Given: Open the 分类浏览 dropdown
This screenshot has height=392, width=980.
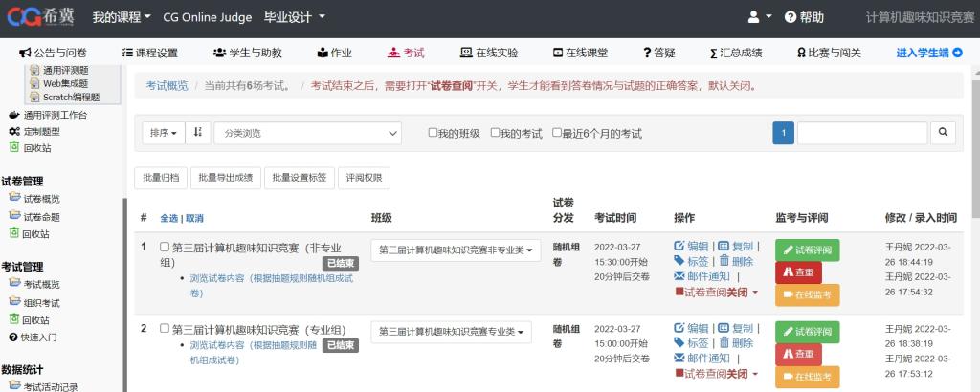Looking at the screenshot, I should coord(307,134).
